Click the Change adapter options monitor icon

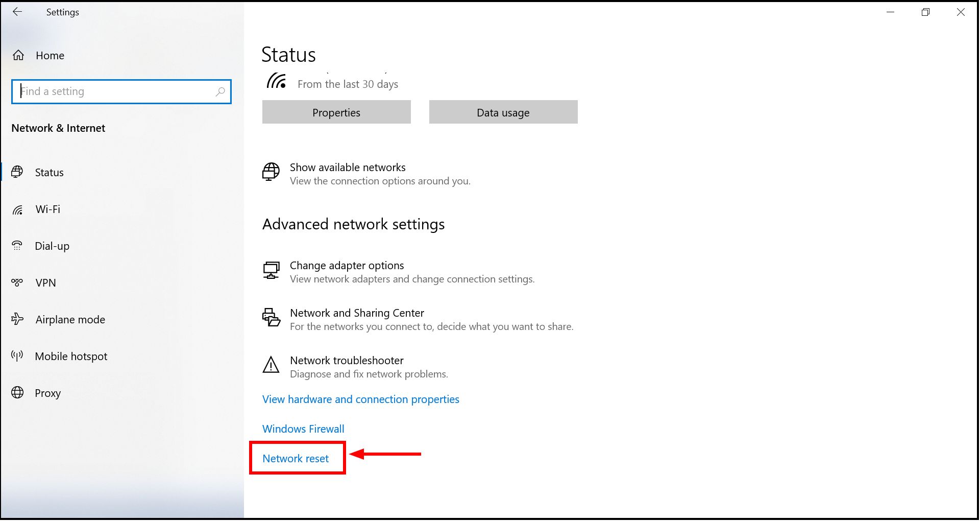coord(271,271)
